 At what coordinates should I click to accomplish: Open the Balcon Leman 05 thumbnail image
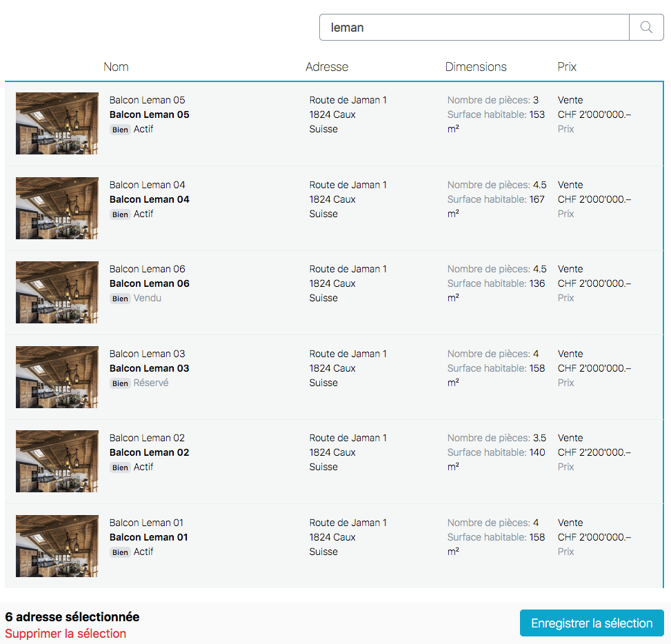[x=57, y=123]
